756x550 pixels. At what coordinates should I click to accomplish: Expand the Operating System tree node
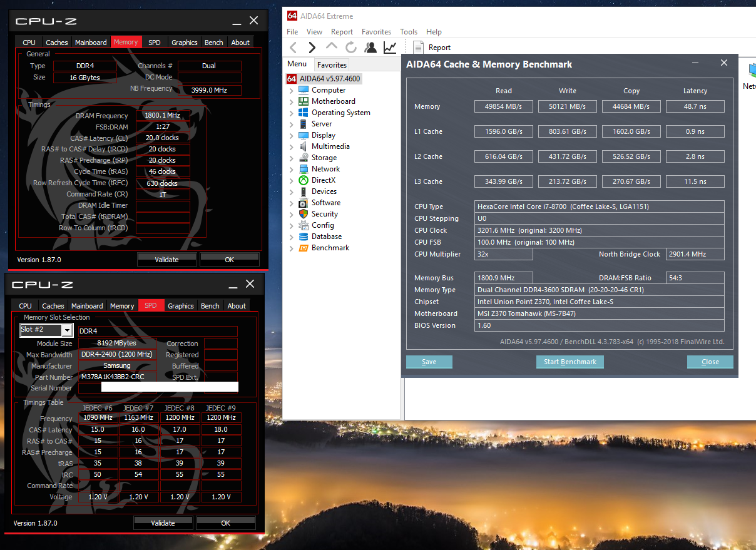[291, 113]
